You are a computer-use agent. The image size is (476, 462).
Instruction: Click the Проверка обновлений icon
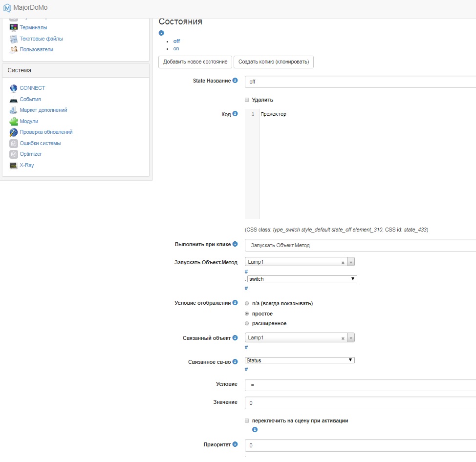[14, 132]
